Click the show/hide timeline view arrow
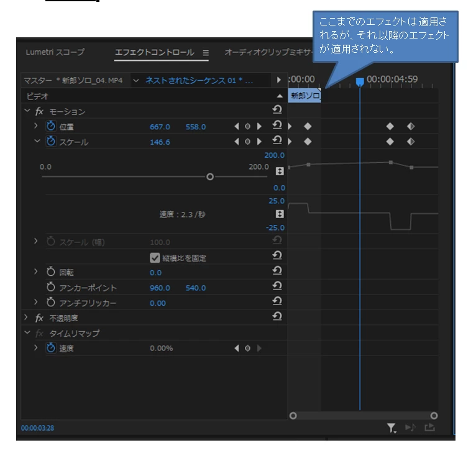The width and height of the screenshot is (476, 458). click(x=278, y=80)
